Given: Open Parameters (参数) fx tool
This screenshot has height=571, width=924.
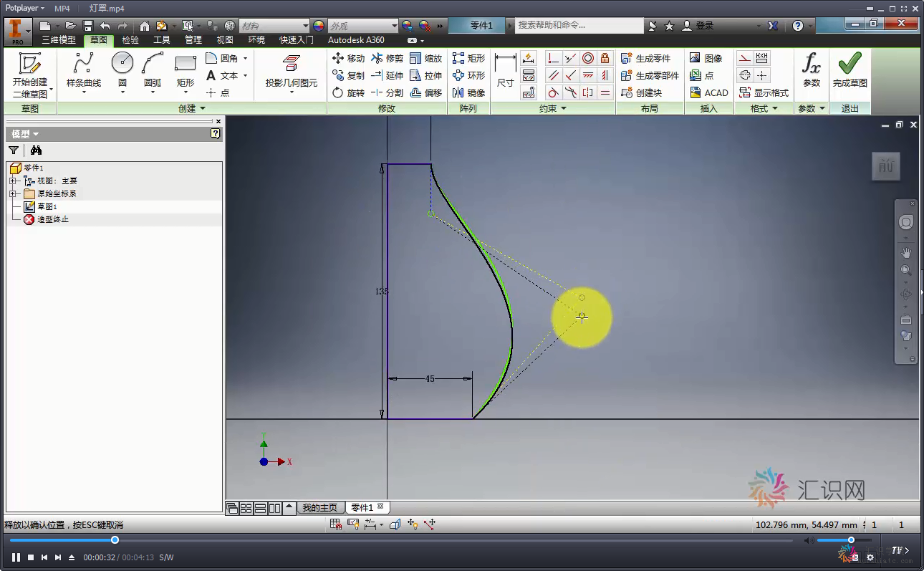Looking at the screenshot, I should click(812, 70).
